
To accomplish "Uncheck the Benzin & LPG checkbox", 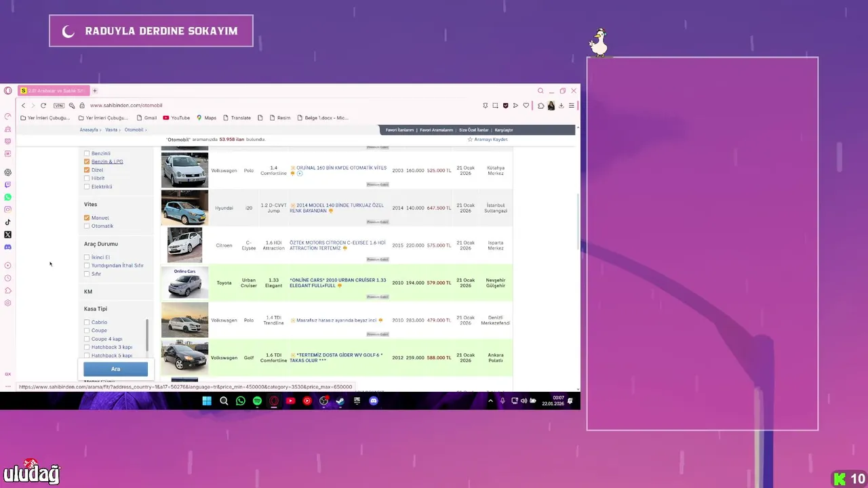I will pyautogui.click(x=87, y=161).
